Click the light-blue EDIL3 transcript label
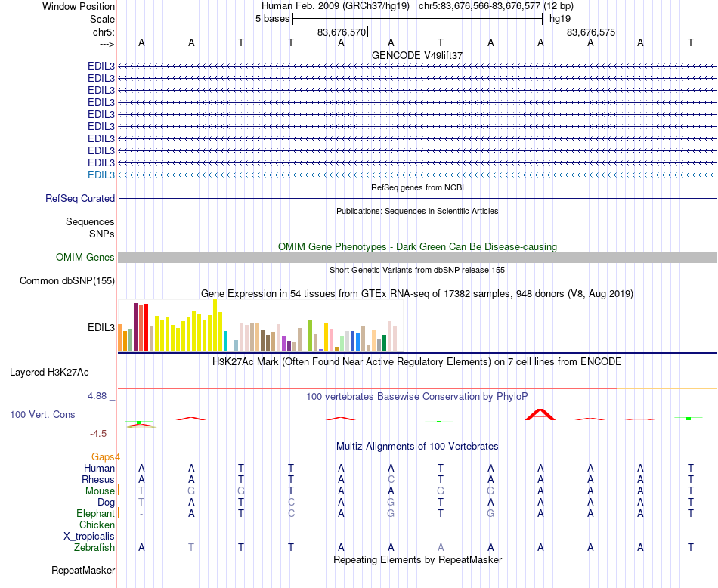 101,175
